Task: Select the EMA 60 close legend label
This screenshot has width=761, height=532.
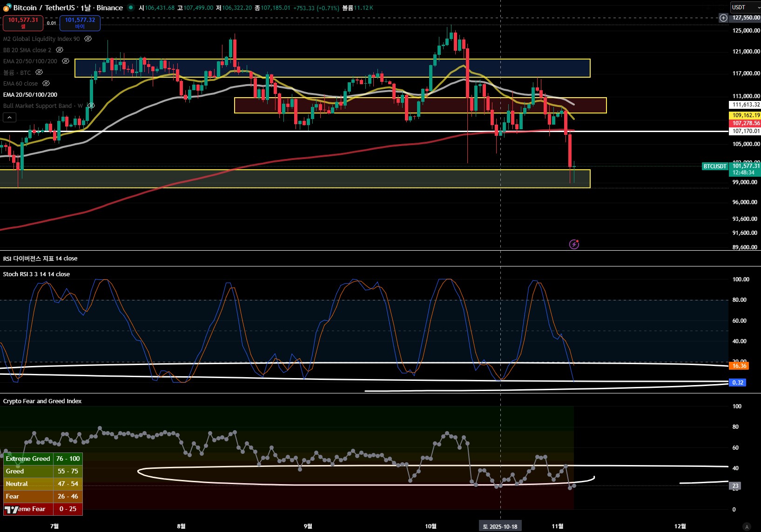Action: [x=20, y=84]
